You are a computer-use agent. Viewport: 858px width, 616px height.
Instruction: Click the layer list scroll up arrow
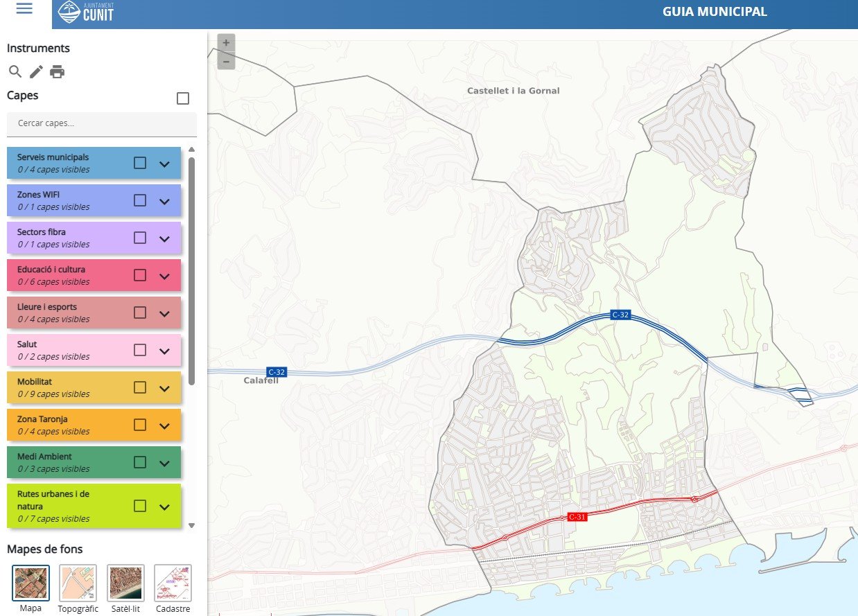pos(192,150)
